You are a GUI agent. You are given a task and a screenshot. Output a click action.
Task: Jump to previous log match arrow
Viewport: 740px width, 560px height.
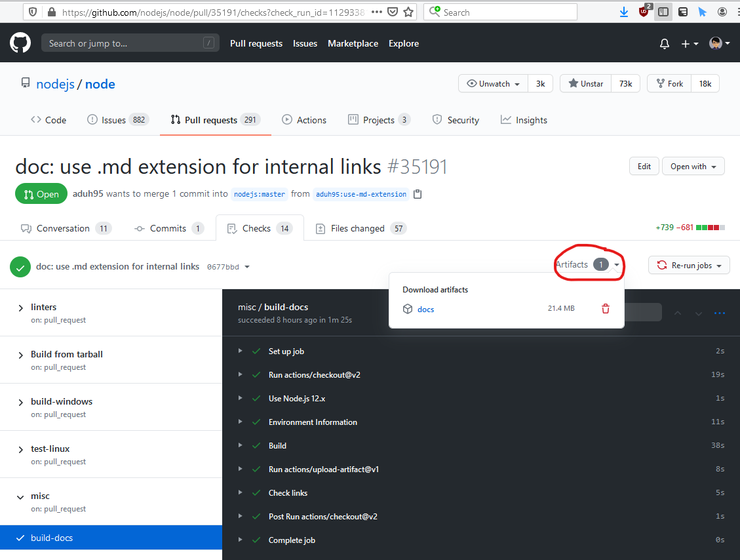click(678, 313)
